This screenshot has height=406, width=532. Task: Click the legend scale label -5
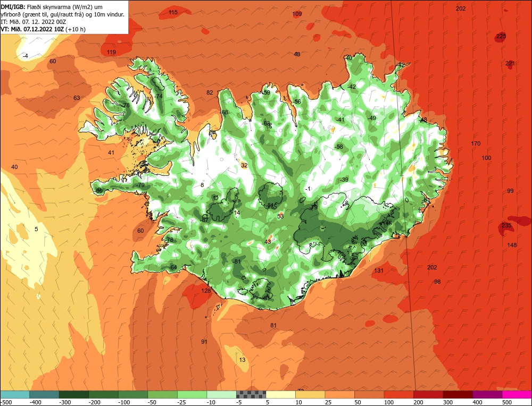click(x=240, y=402)
